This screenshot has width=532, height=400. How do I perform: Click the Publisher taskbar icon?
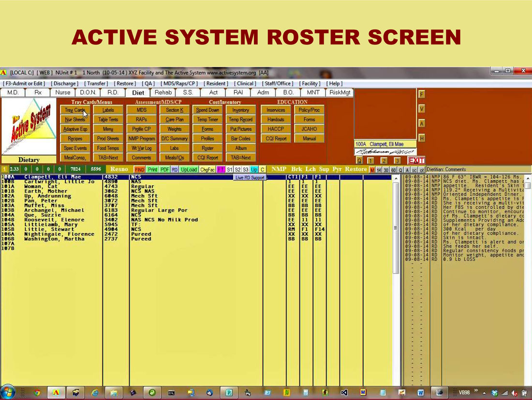[x=229, y=393]
